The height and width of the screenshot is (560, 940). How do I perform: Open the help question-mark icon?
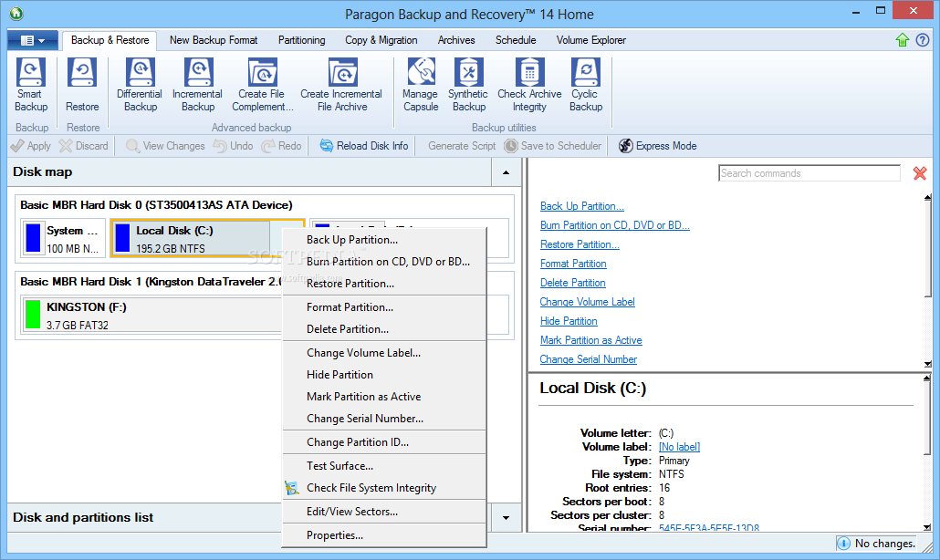tap(923, 40)
